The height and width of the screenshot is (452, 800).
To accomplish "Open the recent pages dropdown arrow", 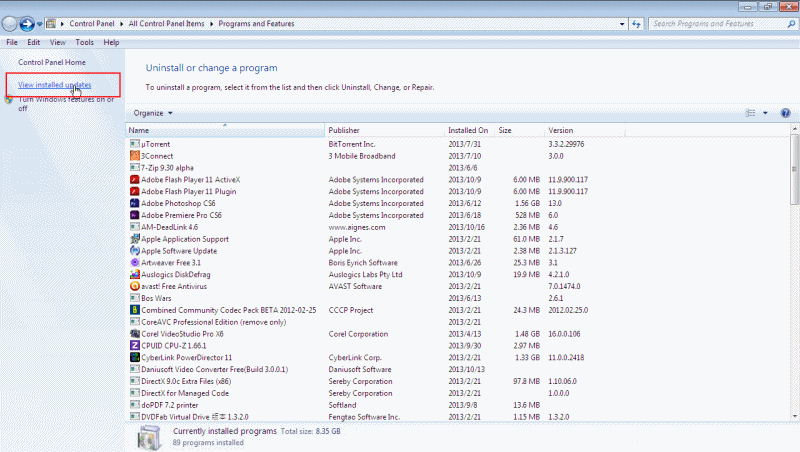I will (x=39, y=24).
